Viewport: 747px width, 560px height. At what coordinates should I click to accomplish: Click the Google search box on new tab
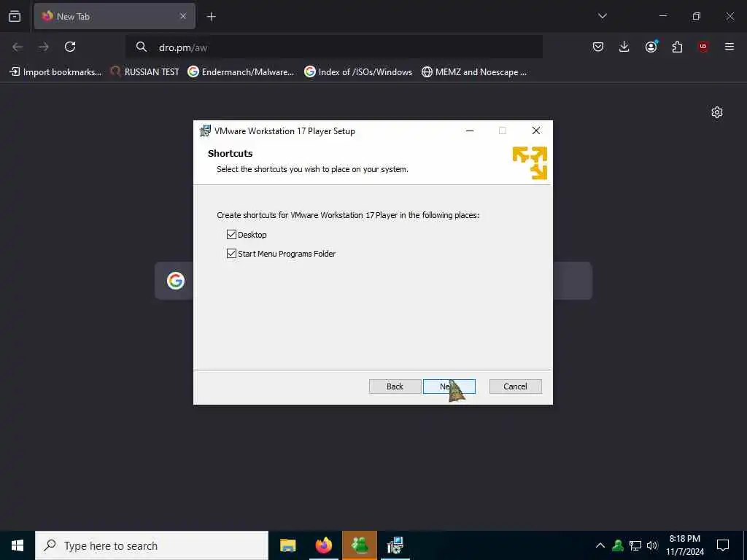click(x=373, y=281)
